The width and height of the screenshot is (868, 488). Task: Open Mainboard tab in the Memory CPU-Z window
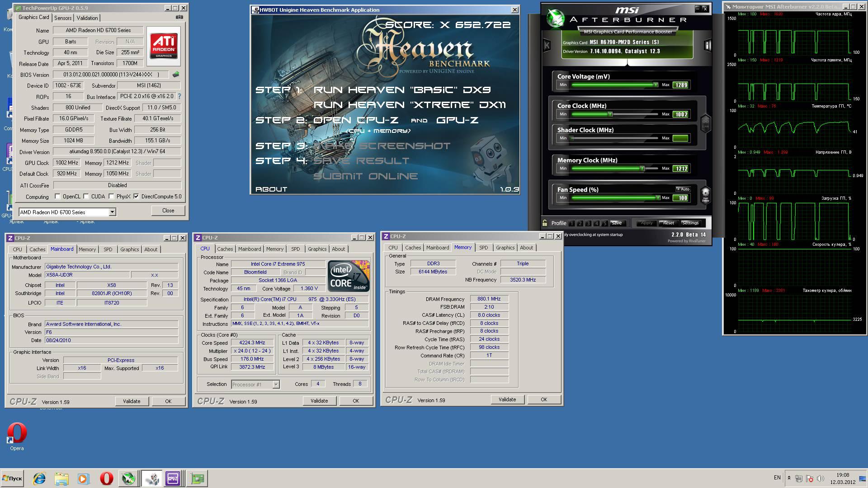click(x=438, y=248)
